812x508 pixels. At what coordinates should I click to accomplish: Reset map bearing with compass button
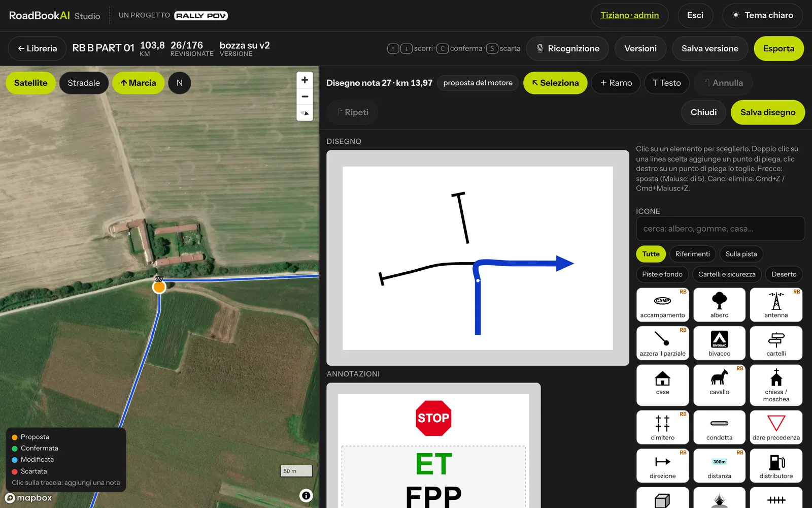pyautogui.click(x=304, y=113)
